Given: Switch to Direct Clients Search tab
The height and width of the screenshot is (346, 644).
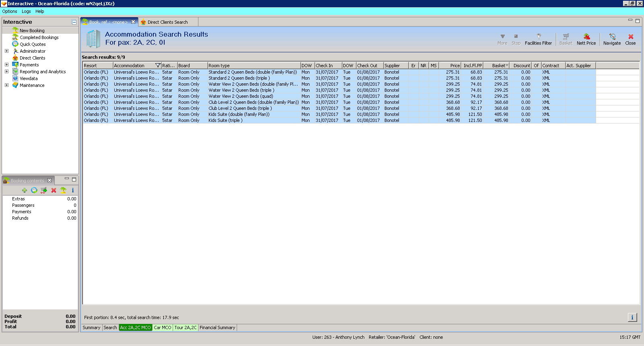Looking at the screenshot, I should point(167,22).
